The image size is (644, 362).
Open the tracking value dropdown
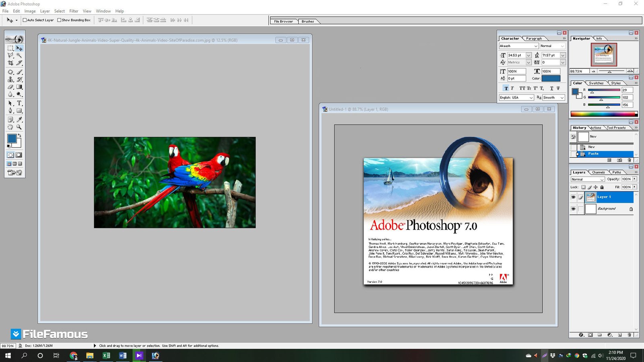[x=563, y=62]
